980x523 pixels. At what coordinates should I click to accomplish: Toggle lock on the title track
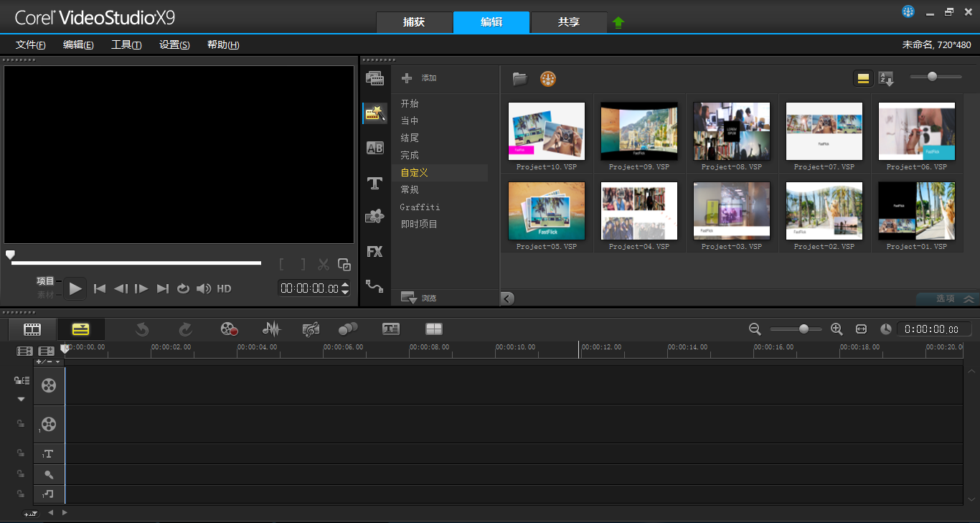click(21, 453)
